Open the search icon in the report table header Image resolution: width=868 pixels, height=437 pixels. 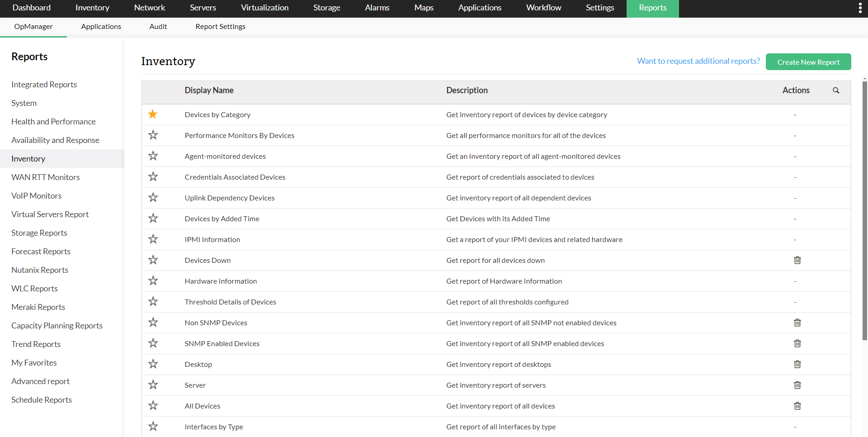coord(836,90)
